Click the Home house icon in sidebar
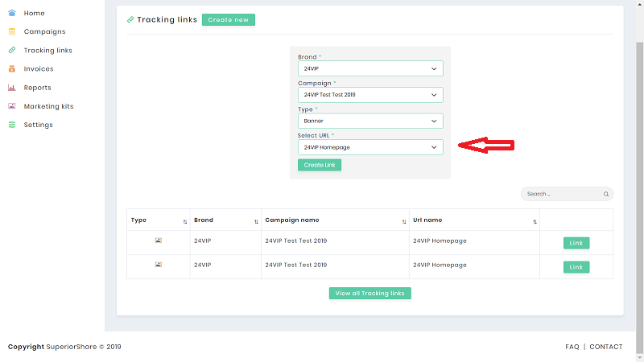 click(x=12, y=13)
